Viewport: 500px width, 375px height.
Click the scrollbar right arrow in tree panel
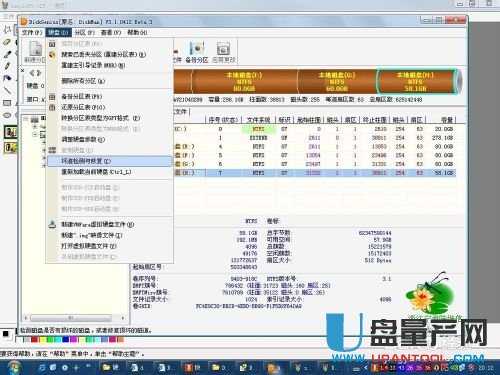point(123,318)
